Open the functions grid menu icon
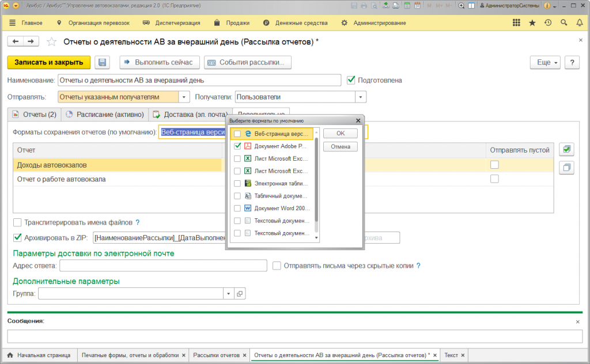Viewport: 590px width, 364px height. [516, 23]
